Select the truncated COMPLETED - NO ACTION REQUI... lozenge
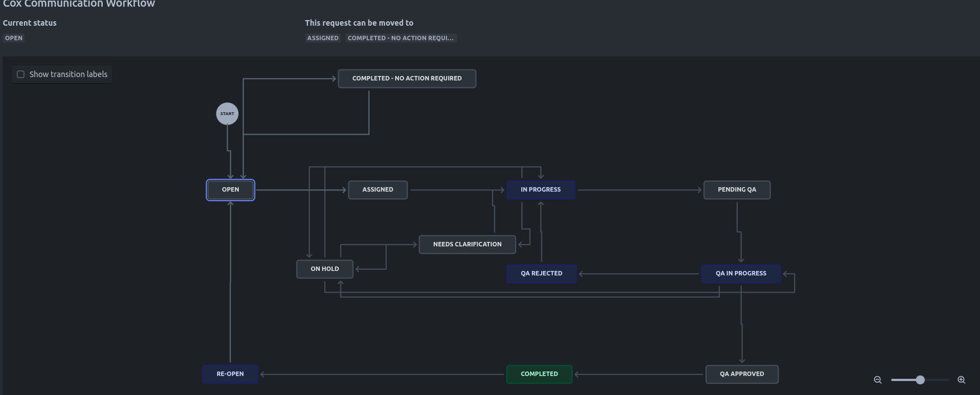The width and height of the screenshot is (980, 395). (x=401, y=38)
